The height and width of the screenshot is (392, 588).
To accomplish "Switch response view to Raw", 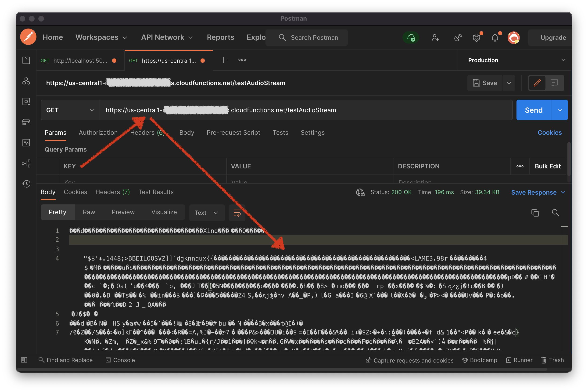I will pyautogui.click(x=89, y=212).
